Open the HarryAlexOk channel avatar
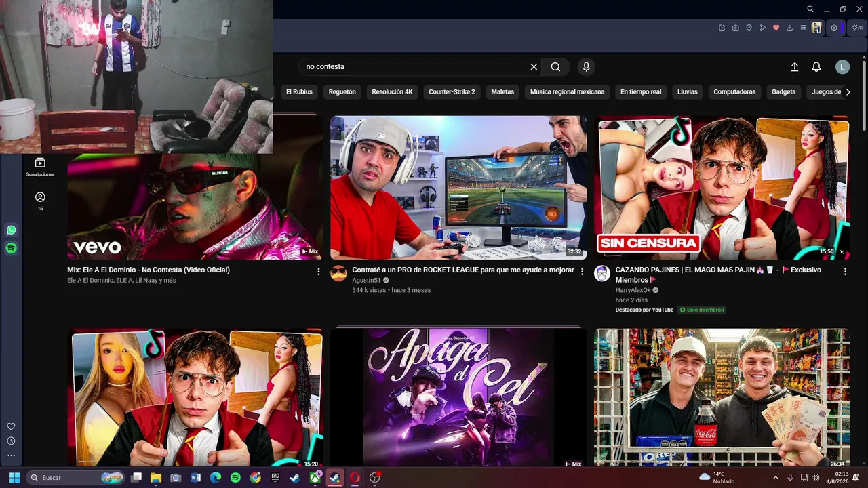 602,273
